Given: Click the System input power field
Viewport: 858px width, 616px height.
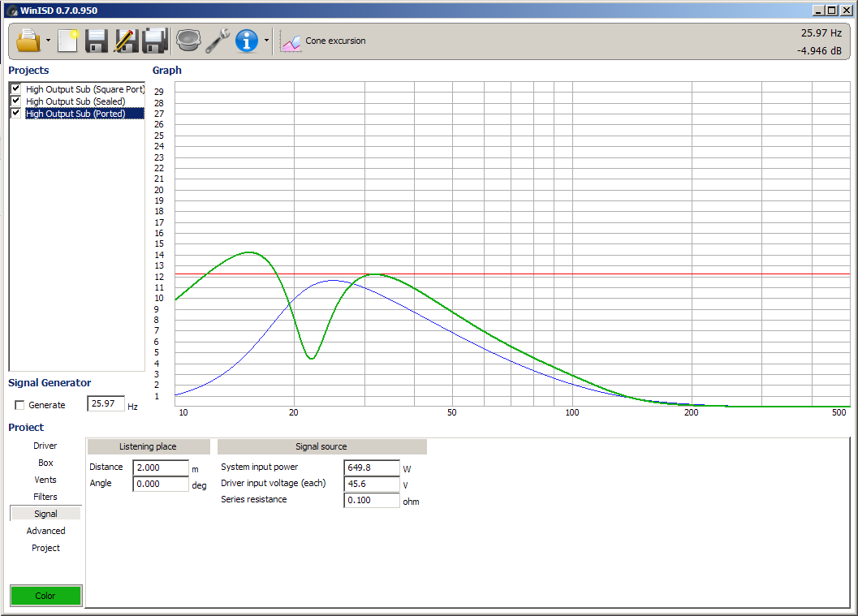Looking at the screenshot, I should (372, 467).
